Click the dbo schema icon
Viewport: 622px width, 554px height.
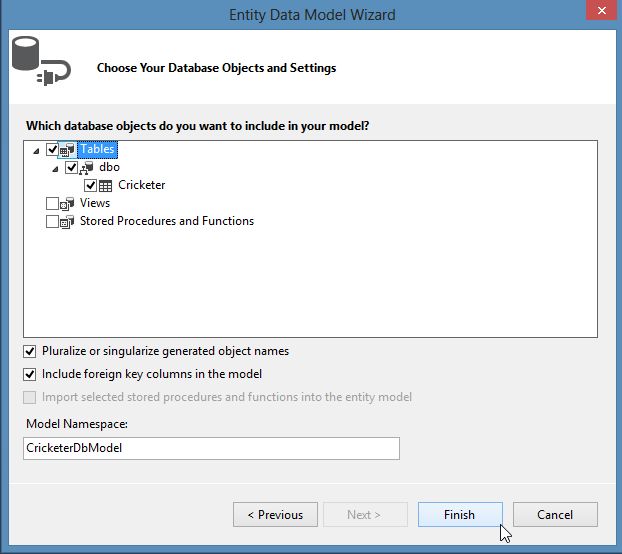pos(86,168)
